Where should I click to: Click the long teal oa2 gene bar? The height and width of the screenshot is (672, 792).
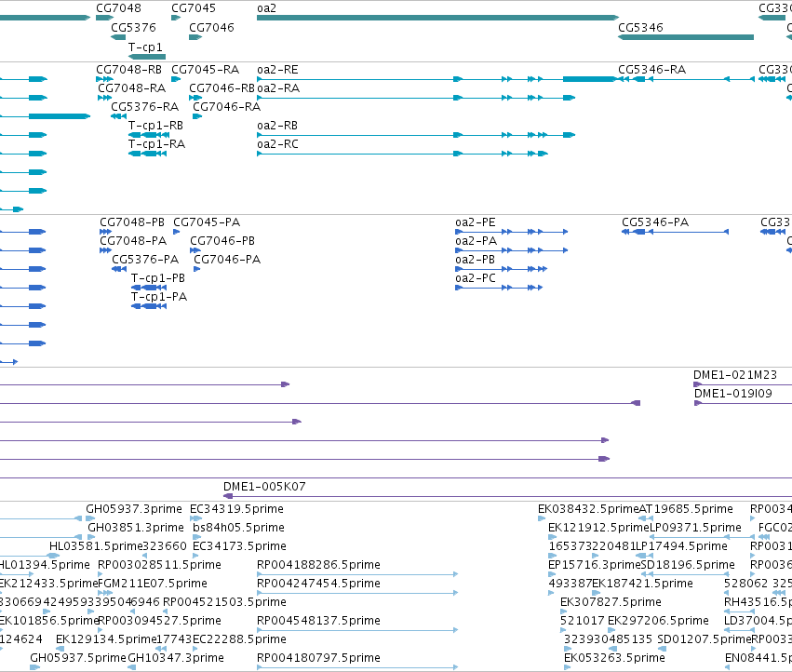pyautogui.click(x=437, y=18)
